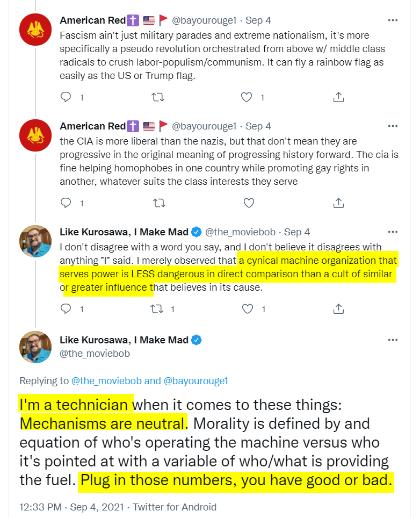Like the tweet about the CIA
The image size is (420, 518).
coord(248,203)
